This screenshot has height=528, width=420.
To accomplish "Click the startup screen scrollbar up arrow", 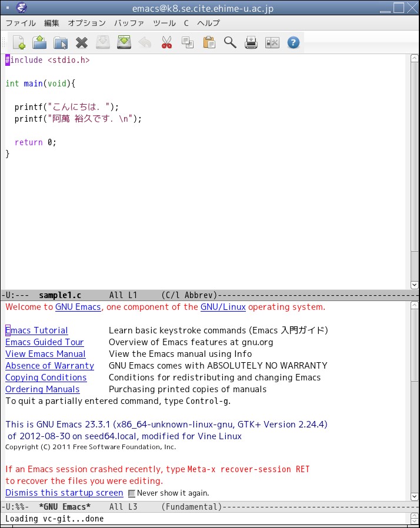I will click(415, 305).
